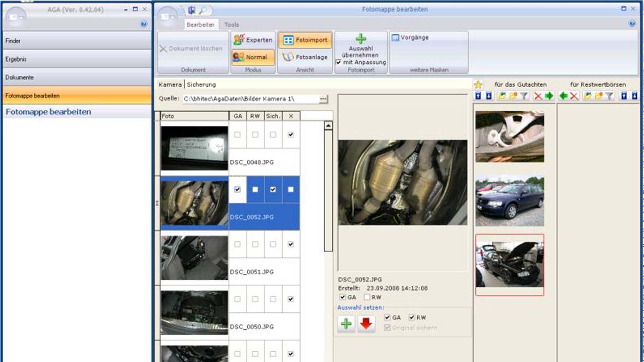Activate Fotoimport view
The height and width of the screenshot is (362, 644).
tap(305, 40)
